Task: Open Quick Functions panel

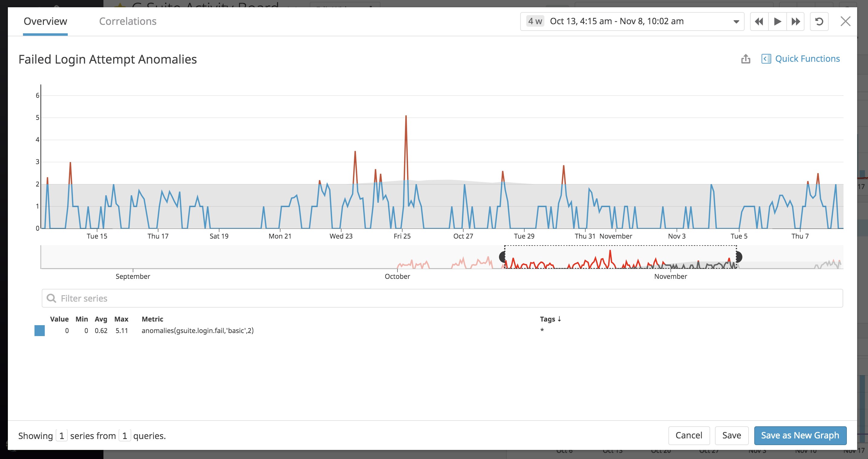Action: point(801,59)
